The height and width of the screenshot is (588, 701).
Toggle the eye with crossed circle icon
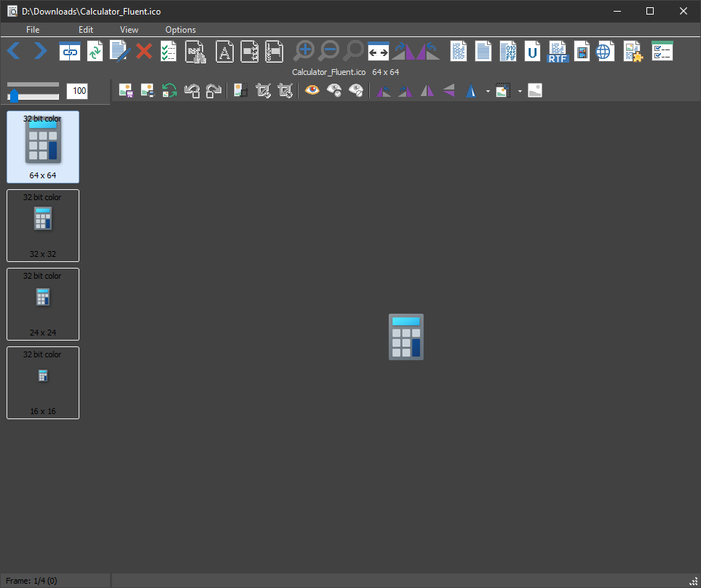pyautogui.click(x=356, y=90)
